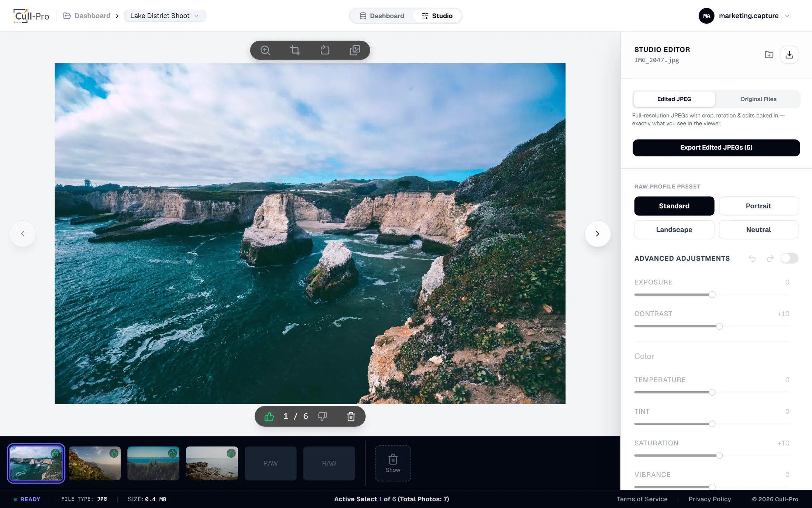Toggle the Advanced Adjustments switch
The width and height of the screenshot is (812, 508).
pyautogui.click(x=789, y=258)
